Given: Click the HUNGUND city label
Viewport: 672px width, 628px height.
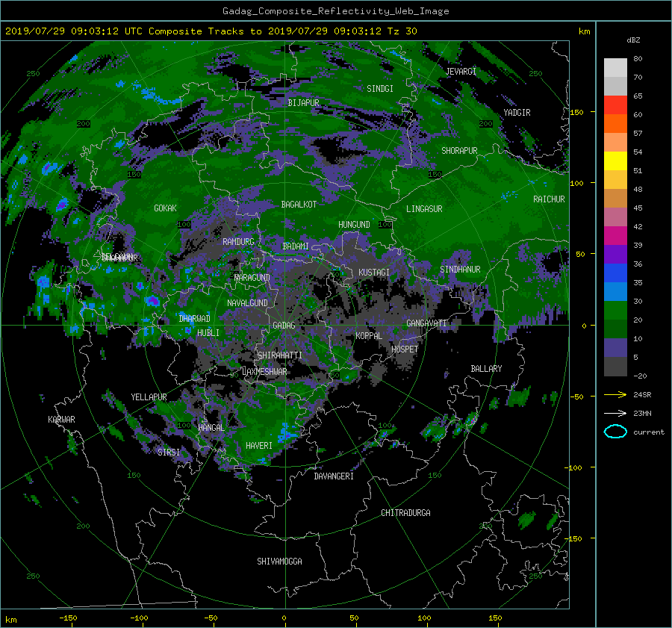Looking at the screenshot, I should click(x=354, y=225).
